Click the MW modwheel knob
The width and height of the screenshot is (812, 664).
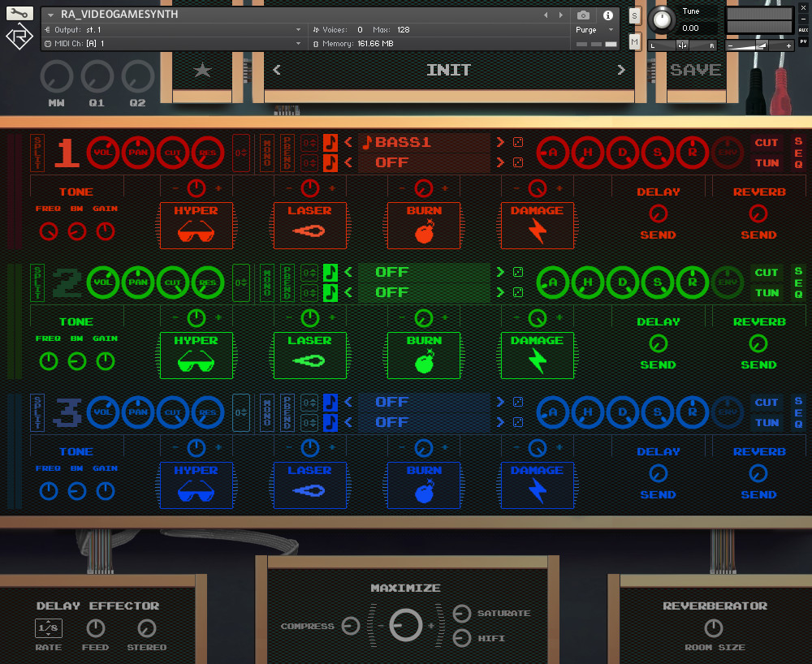tap(57, 76)
